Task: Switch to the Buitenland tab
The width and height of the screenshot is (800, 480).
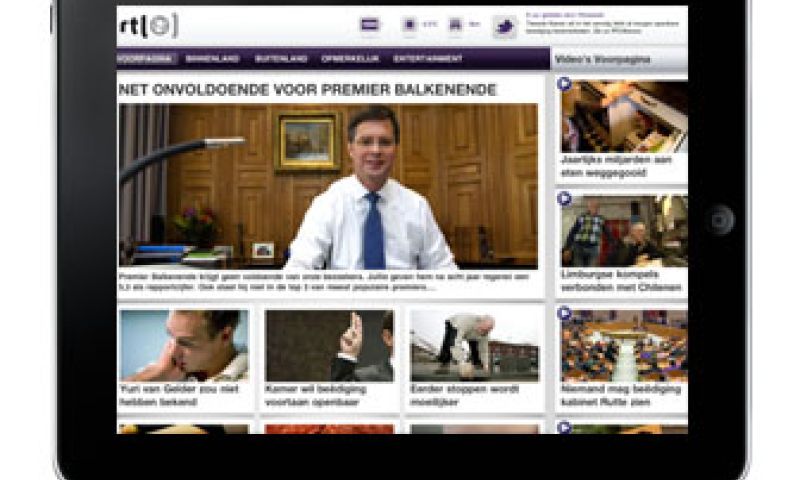Action: click(281, 59)
